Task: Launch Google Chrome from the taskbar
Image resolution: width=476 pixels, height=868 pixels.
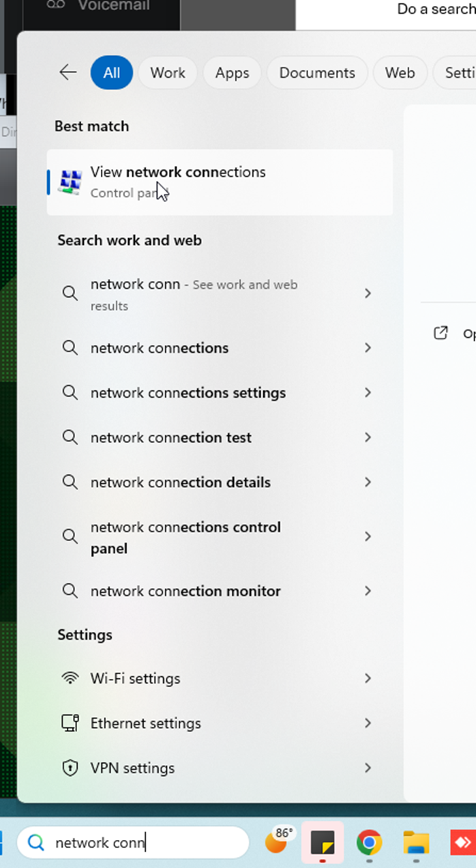Action: click(x=369, y=843)
